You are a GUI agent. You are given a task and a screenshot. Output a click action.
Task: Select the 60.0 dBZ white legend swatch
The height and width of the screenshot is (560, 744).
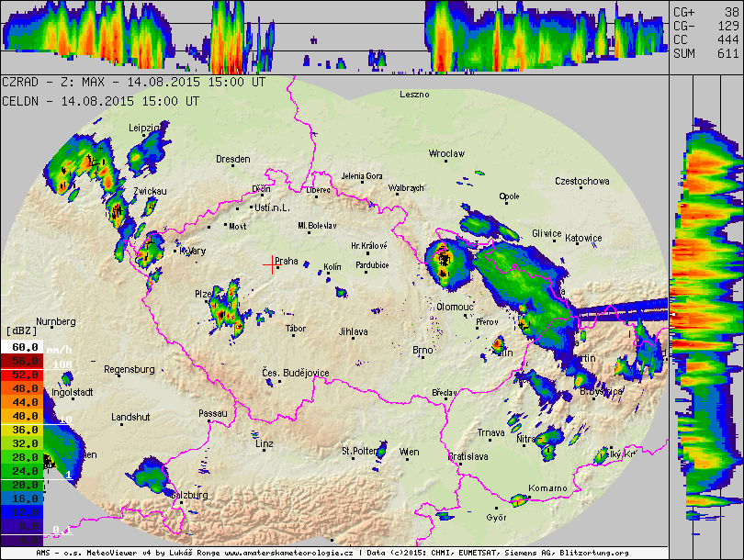22,348
